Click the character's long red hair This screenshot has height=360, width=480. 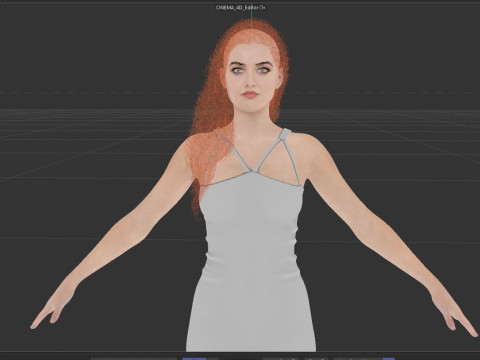point(213,110)
